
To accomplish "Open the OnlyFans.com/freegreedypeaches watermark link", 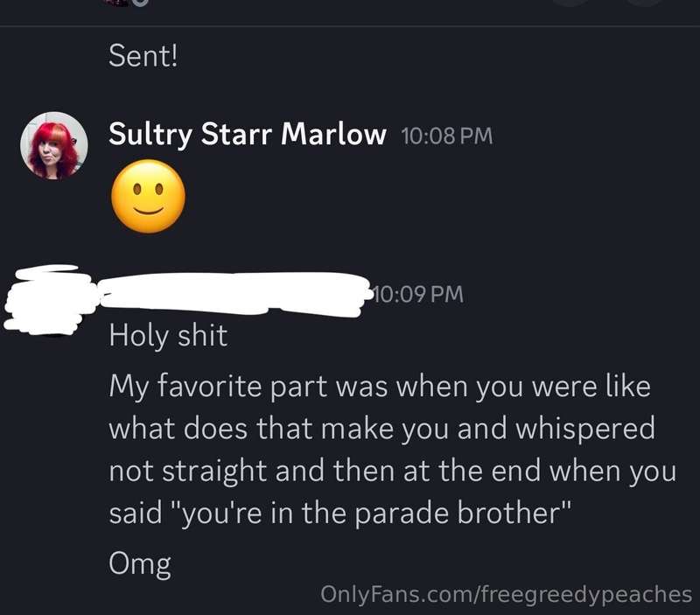I will click(x=507, y=595).
